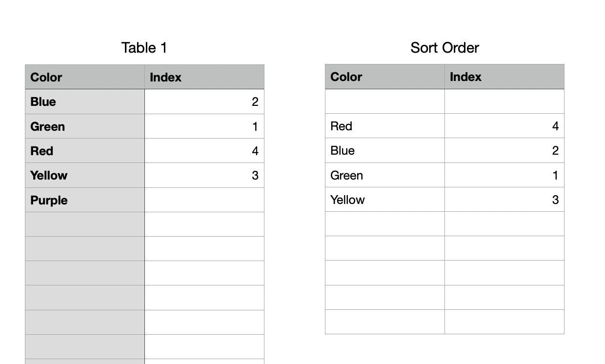605x364 pixels.
Task: Select the bold Green cell in Table 1
Action: (84, 127)
